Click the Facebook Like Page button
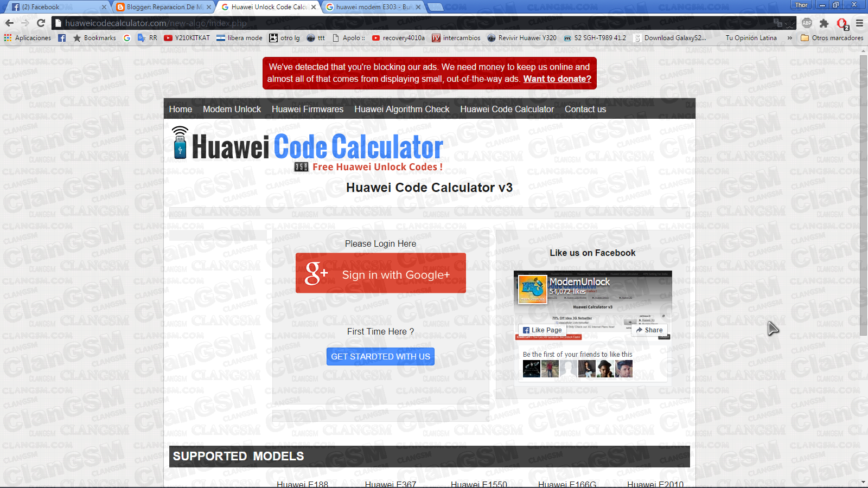 click(542, 330)
